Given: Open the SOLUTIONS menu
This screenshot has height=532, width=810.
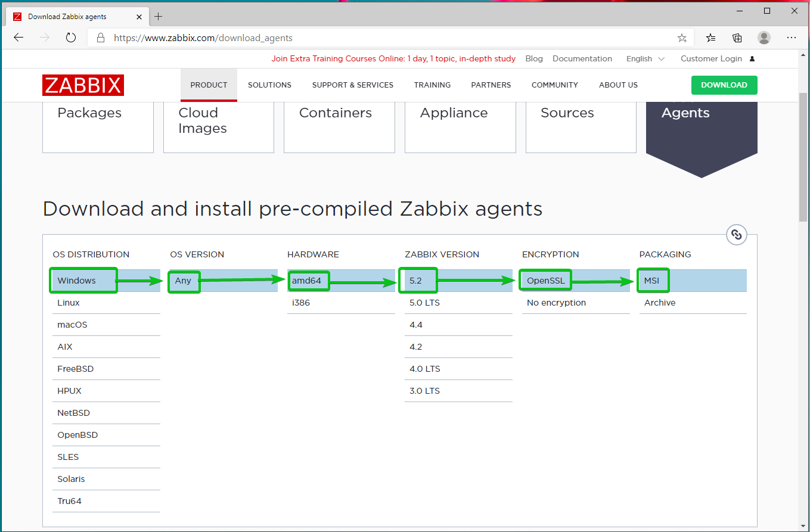Looking at the screenshot, I should click(269, 85).
